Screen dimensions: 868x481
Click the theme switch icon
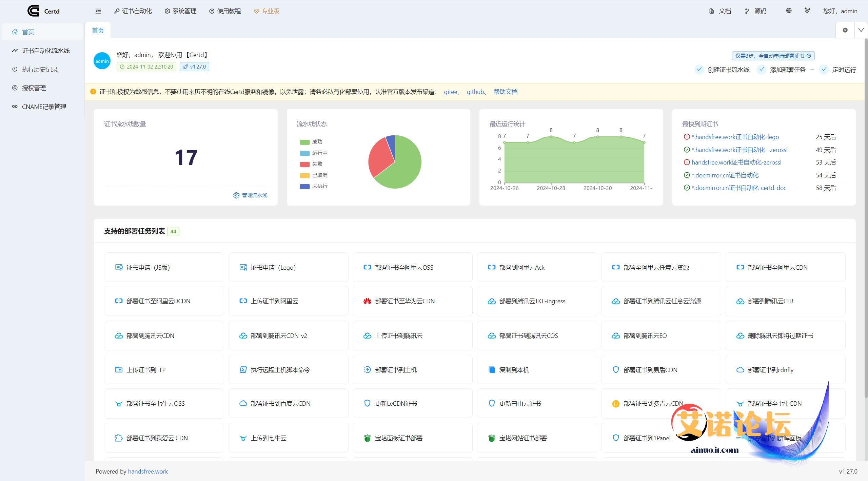pos(807,11)
